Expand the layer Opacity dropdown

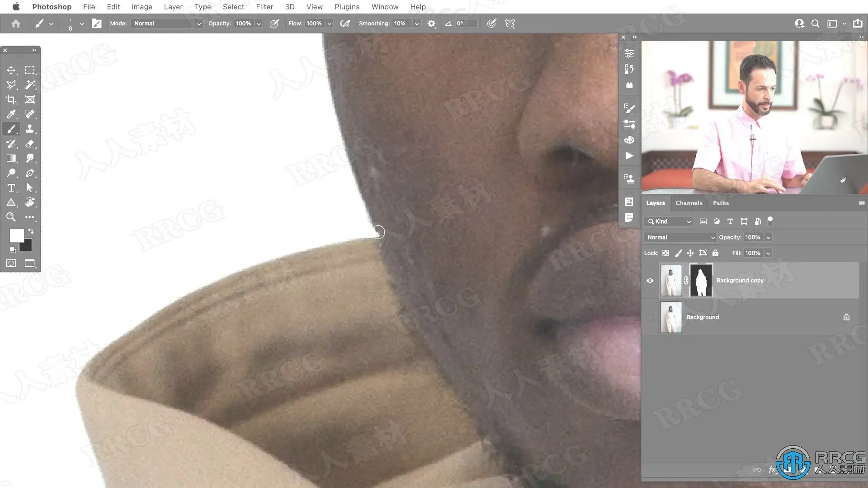click(x=768, y=237)
